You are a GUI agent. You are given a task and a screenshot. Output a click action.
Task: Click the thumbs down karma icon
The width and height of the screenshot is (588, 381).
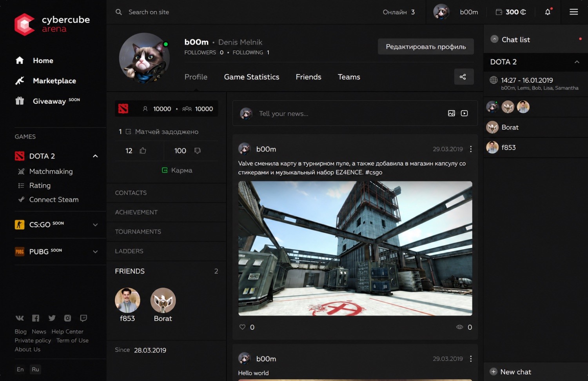pyautogui.click(x=198, y=151)
